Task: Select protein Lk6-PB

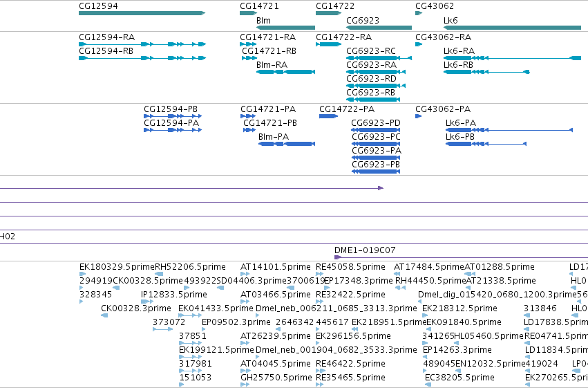Action: [x=486, y=144]
